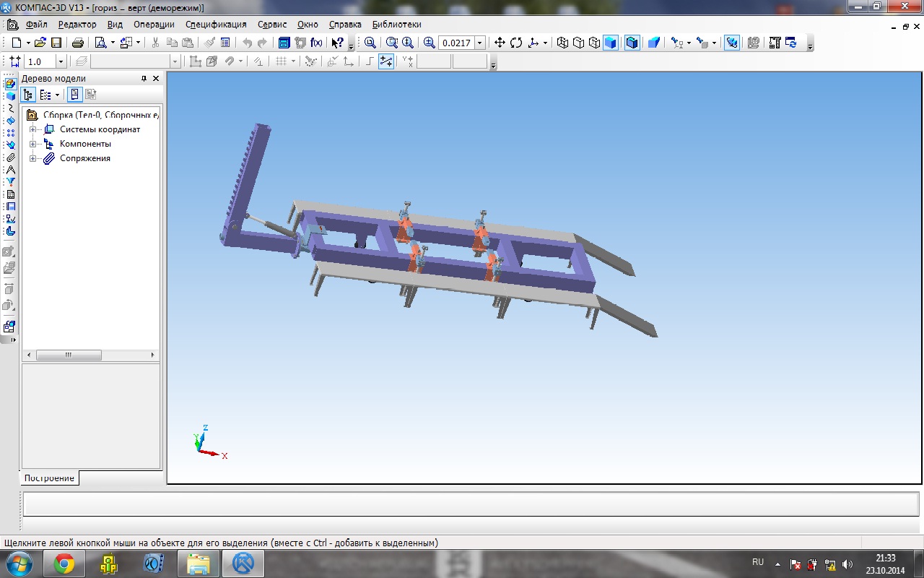Click the perspective projection blue box icon
This screenshot has height=578, width=924.
point(654,43)
